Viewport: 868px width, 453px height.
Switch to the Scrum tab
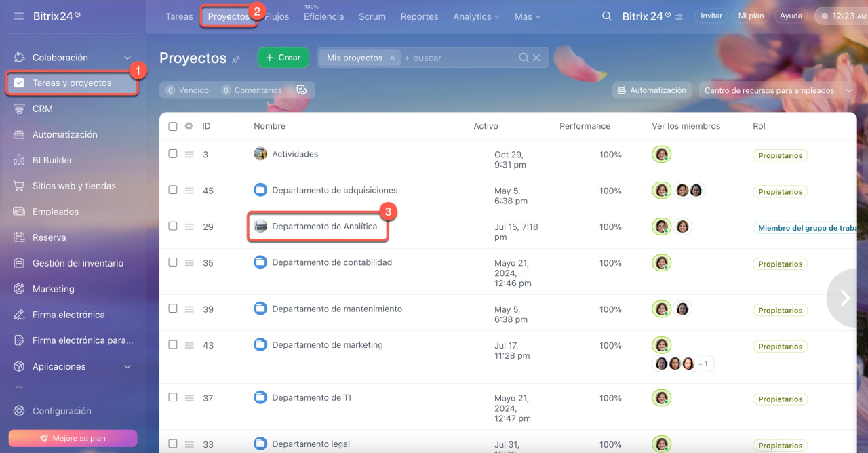[372, 16]
